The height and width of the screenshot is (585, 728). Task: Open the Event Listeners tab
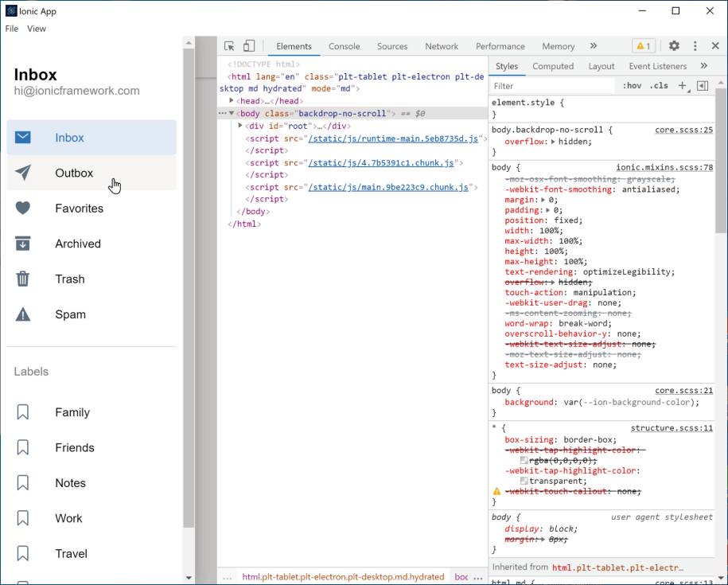tap(657, 66)
